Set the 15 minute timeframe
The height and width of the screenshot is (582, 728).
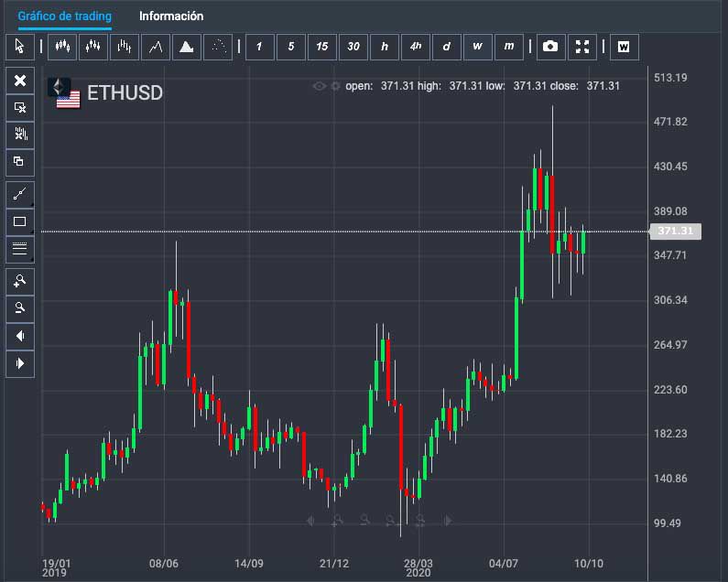pos(322,47)
